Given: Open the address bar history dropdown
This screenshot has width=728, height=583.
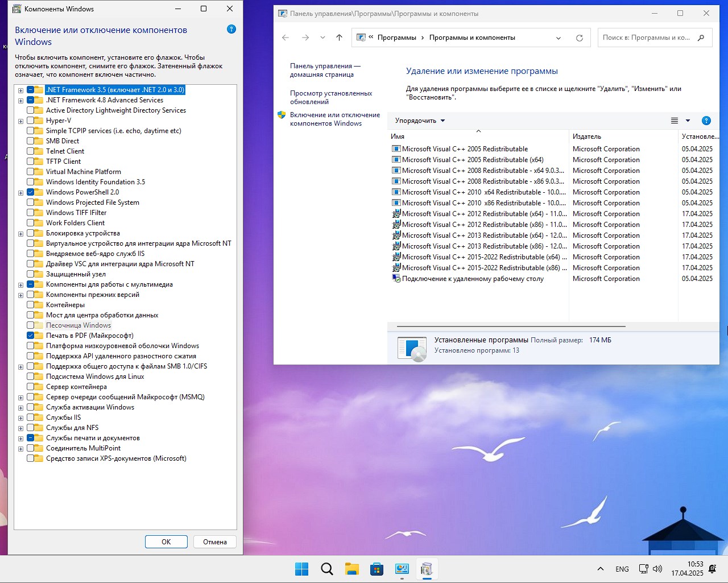Looking at the screenshot, I should tap(559, 38).
